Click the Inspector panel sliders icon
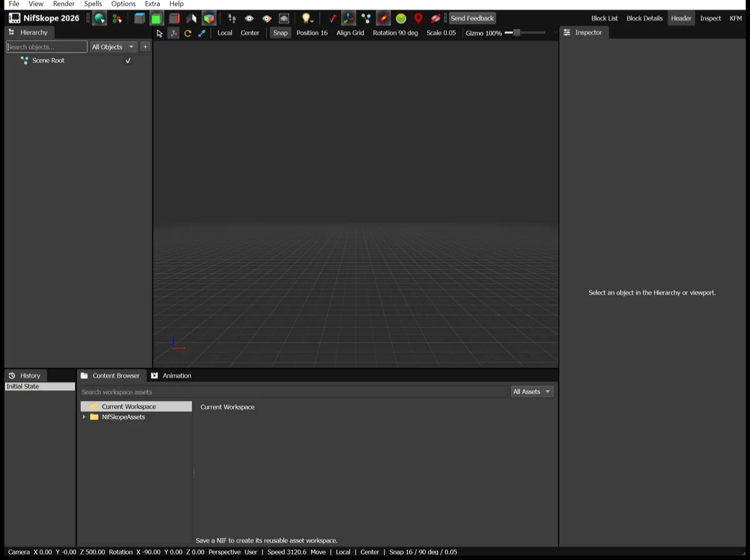750x560 pixels. point(567,32)
